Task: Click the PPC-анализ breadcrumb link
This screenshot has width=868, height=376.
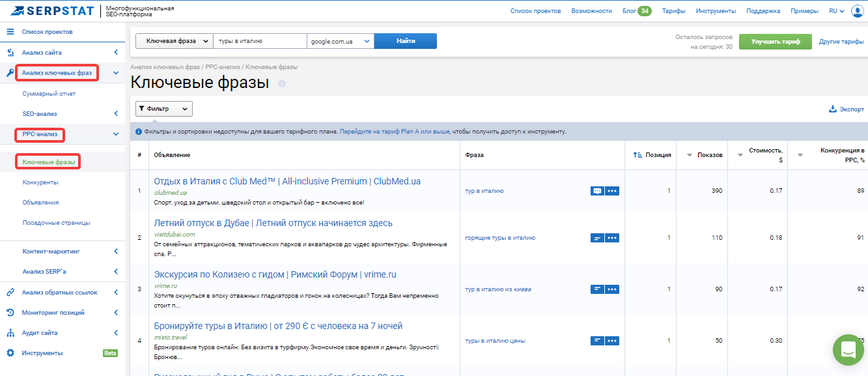Action: [x=223, y=67]
